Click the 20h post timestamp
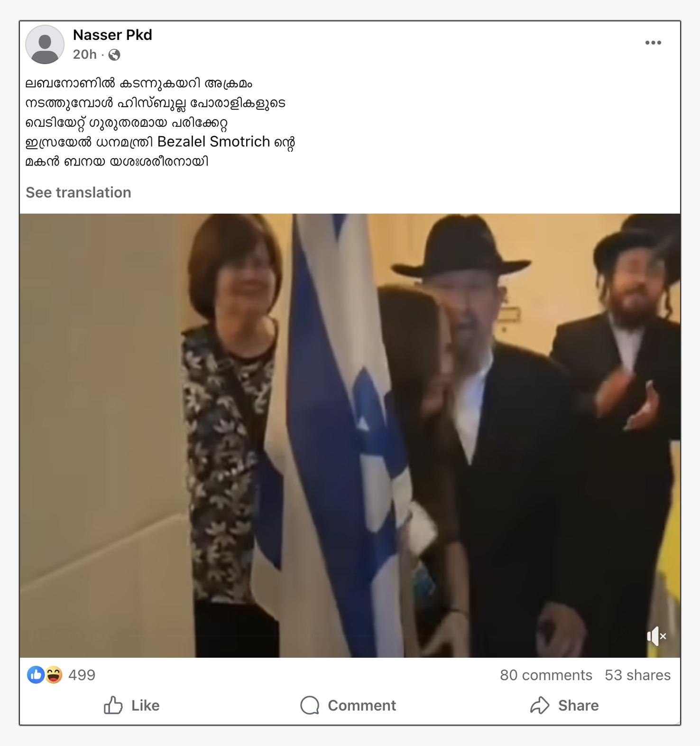 tap(84, 55)
